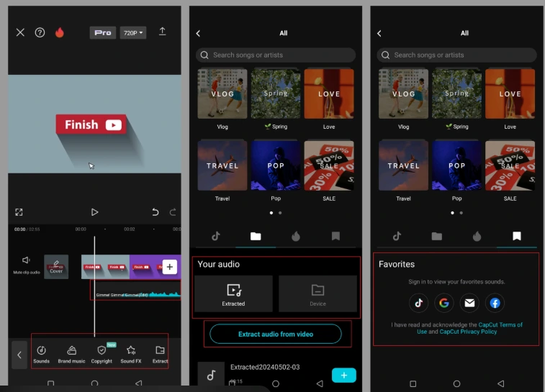Open the Extract audio tool in toolbar

pyautogui.click(x=161, y=355)
